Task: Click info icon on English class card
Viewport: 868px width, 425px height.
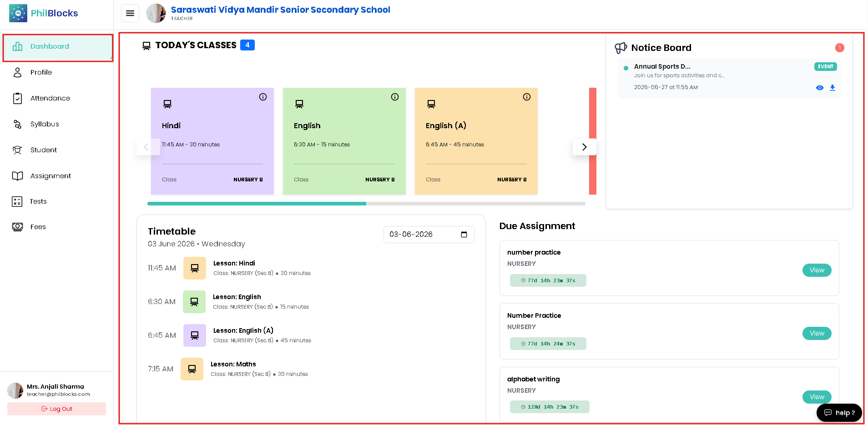Action: coord(395,97)
